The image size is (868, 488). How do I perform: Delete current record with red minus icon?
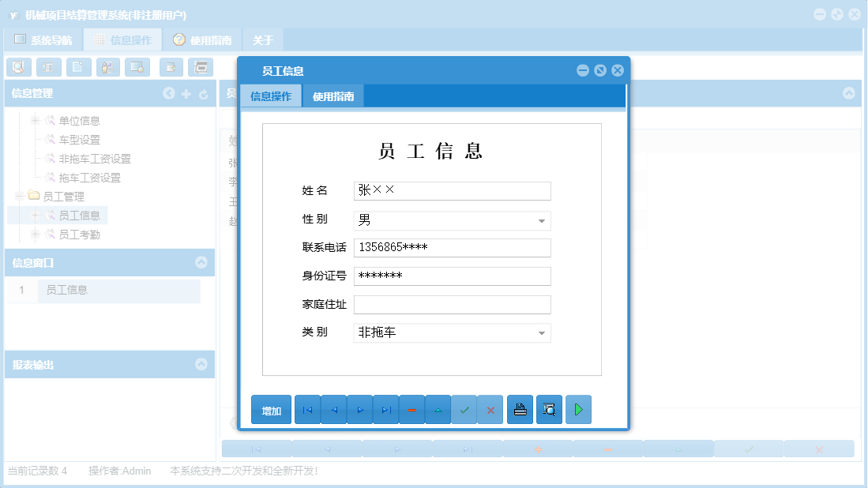412,409
